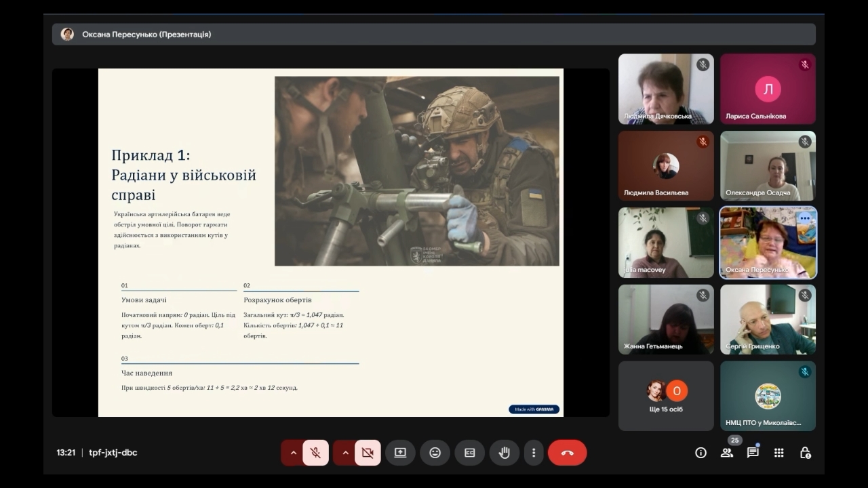Toggle closed captions
Screen dimensions: 868x488
pos(469,453)
